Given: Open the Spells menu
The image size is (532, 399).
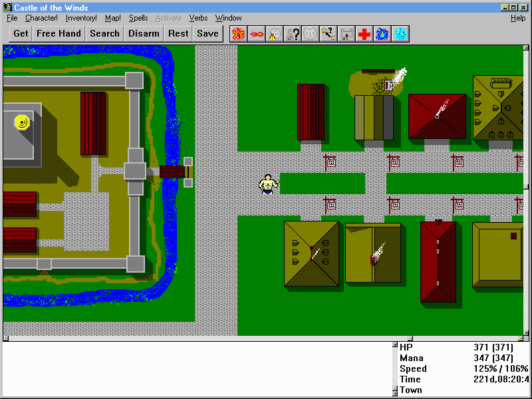Looking at the screenshot, I should (138, 18).
